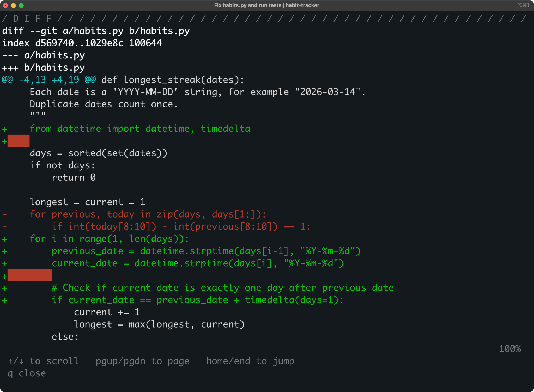Click the 'home/end to jump' hint
Image resolution: width=534 pixels, height=392 pixels.
250,361
